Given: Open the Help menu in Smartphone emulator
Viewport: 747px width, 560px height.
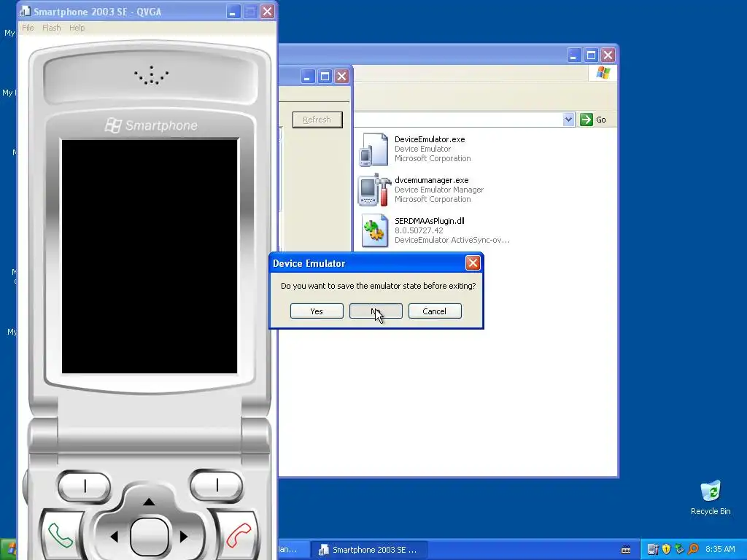Looking at the screenshot, I should click(77, 28).
